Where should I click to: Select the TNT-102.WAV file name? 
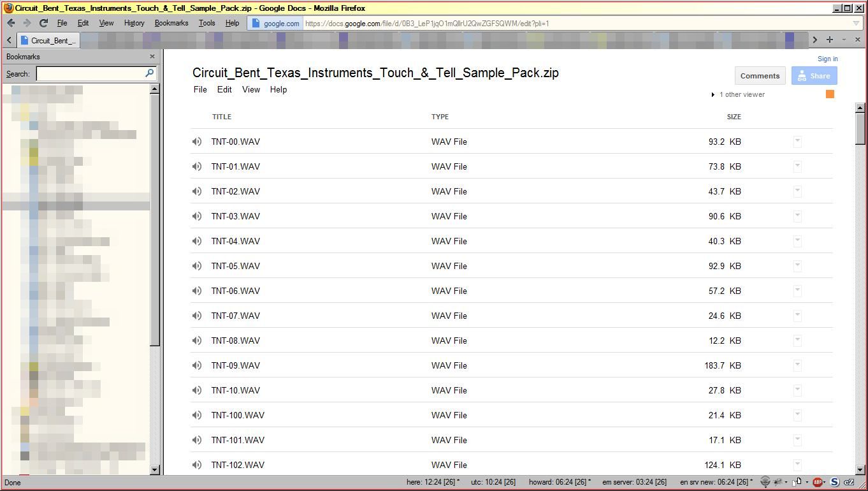click(x=238, y=465)
